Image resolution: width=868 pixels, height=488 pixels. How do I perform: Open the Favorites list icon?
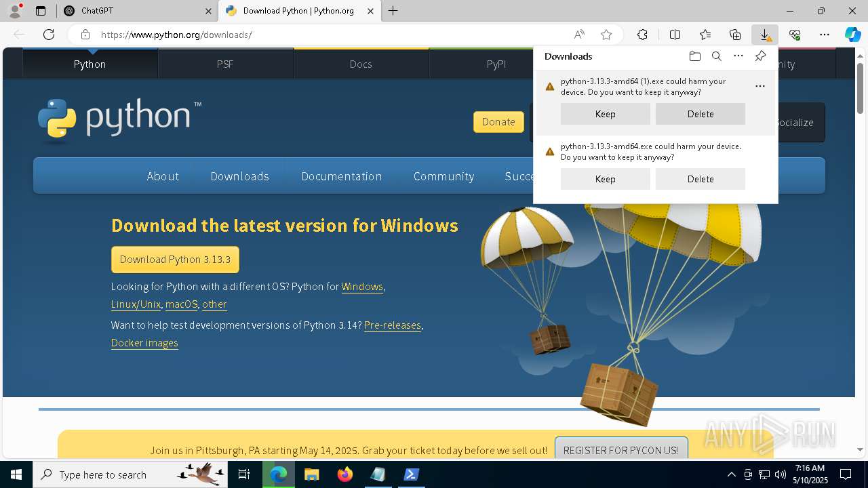coord(705,35)
